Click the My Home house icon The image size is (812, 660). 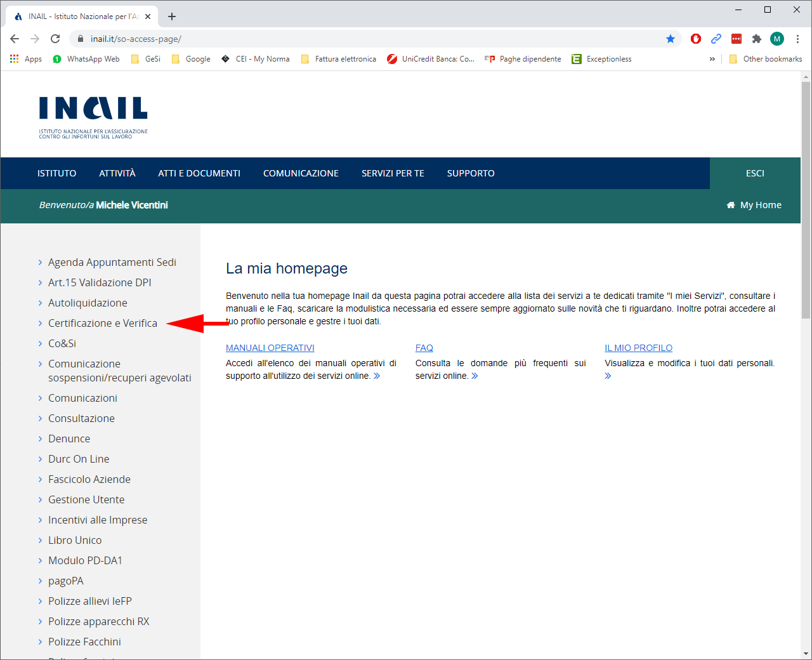(731, 205)
